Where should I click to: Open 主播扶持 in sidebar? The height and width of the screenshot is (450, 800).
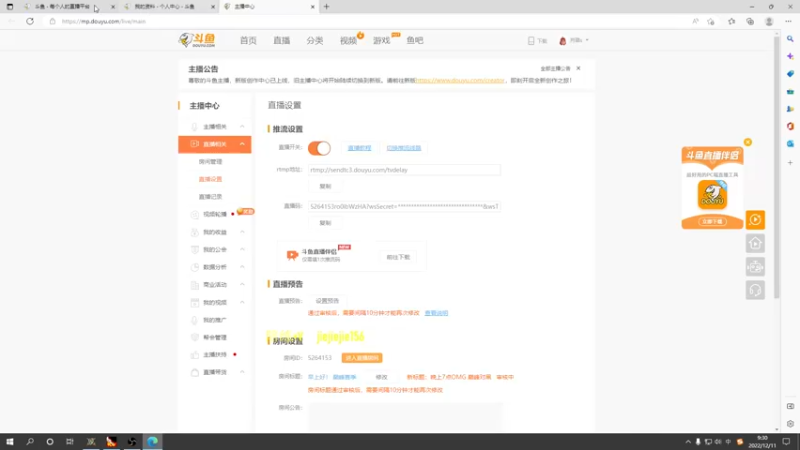tap(215, 355)
